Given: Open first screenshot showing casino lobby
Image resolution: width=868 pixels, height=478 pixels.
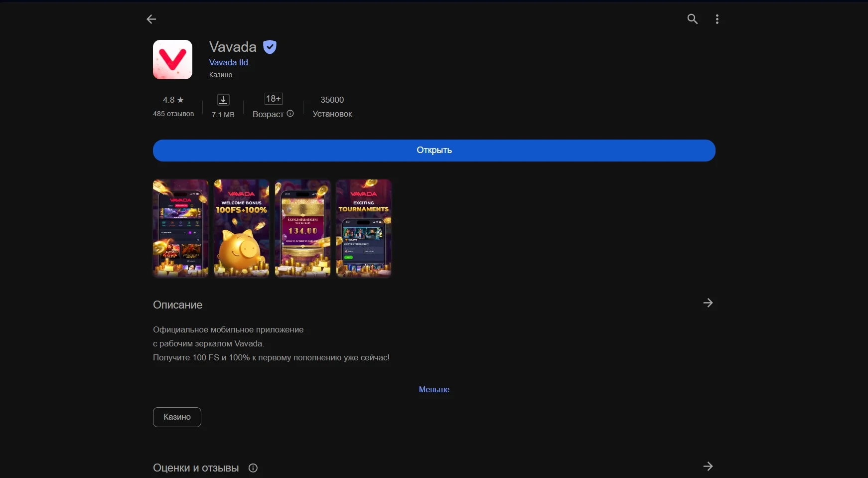Looking at the screenshot, I should (x=180, y=228).
